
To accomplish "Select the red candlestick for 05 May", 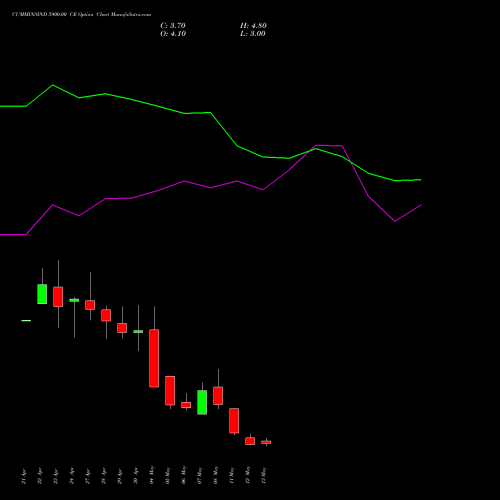I will tap(170, 391).
